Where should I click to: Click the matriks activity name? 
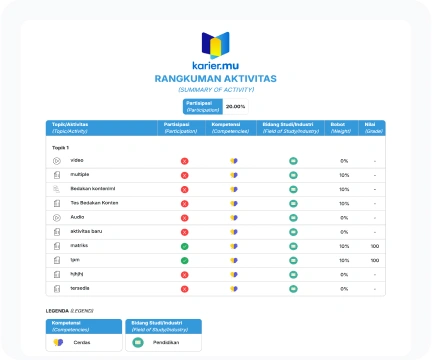tap(79, 245)
